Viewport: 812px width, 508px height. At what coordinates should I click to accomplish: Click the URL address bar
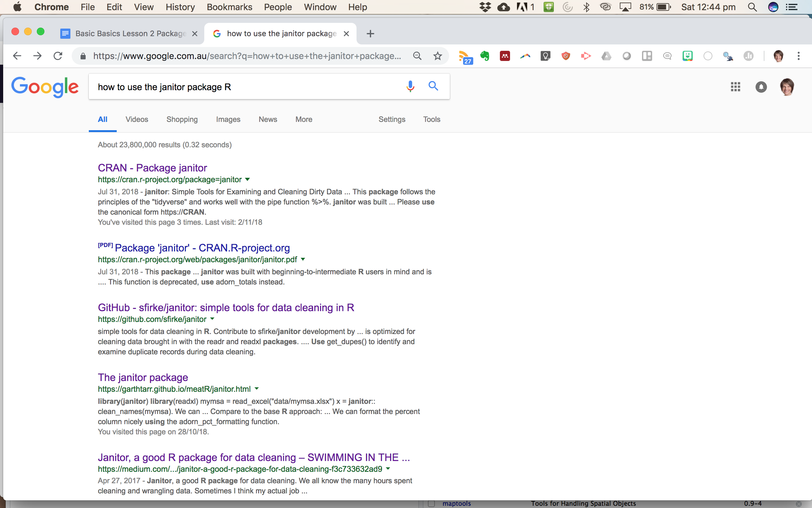click(x=247, y=56)
